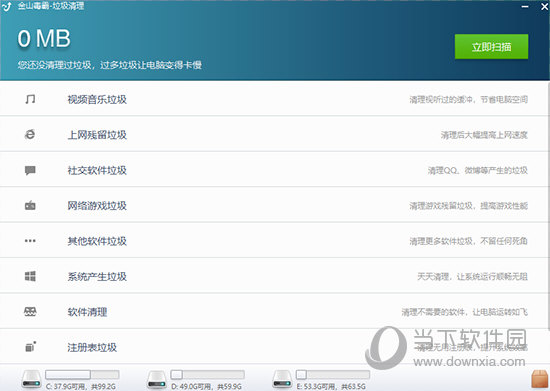Select the 网络游戏垃圾 row label
This screenshot has height=391, width=550.
[97, 206]
